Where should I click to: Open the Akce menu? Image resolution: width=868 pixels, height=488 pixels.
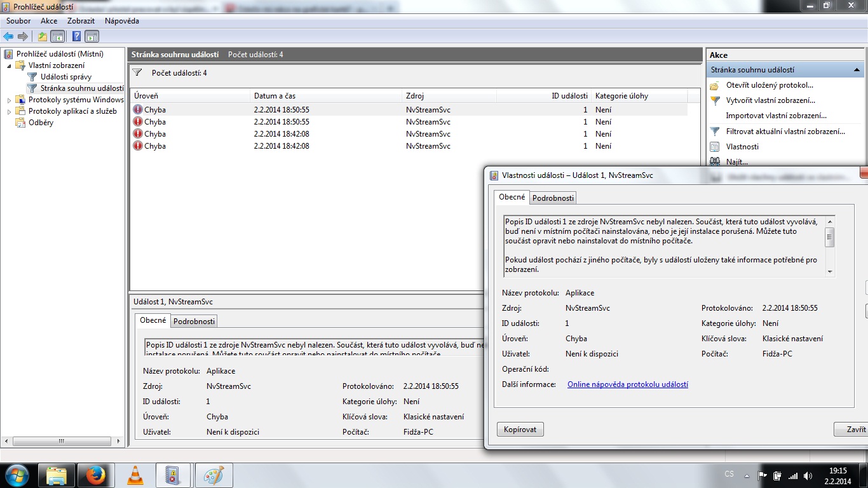49,21
